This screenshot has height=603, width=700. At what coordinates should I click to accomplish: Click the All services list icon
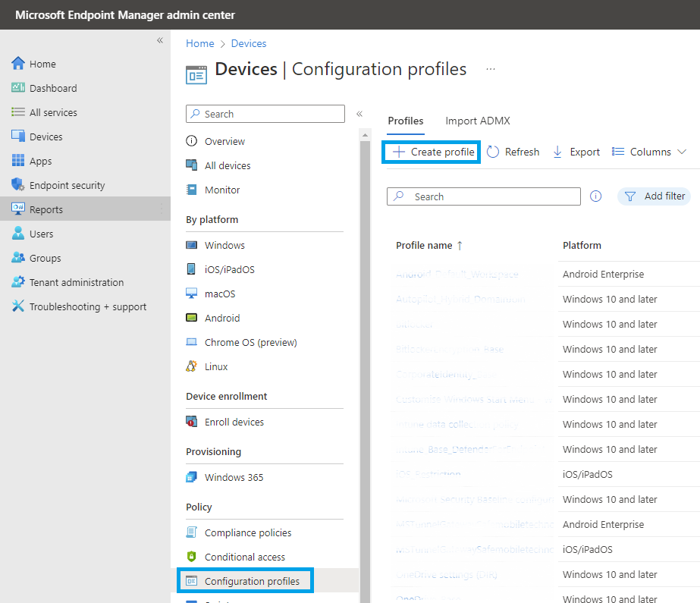(18, 112)
